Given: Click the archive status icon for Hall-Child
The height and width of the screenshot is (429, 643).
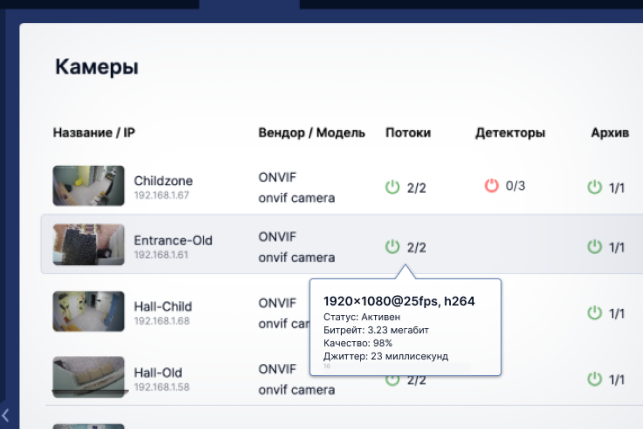Looking at the screenshot, I should (x=595, y=313).
